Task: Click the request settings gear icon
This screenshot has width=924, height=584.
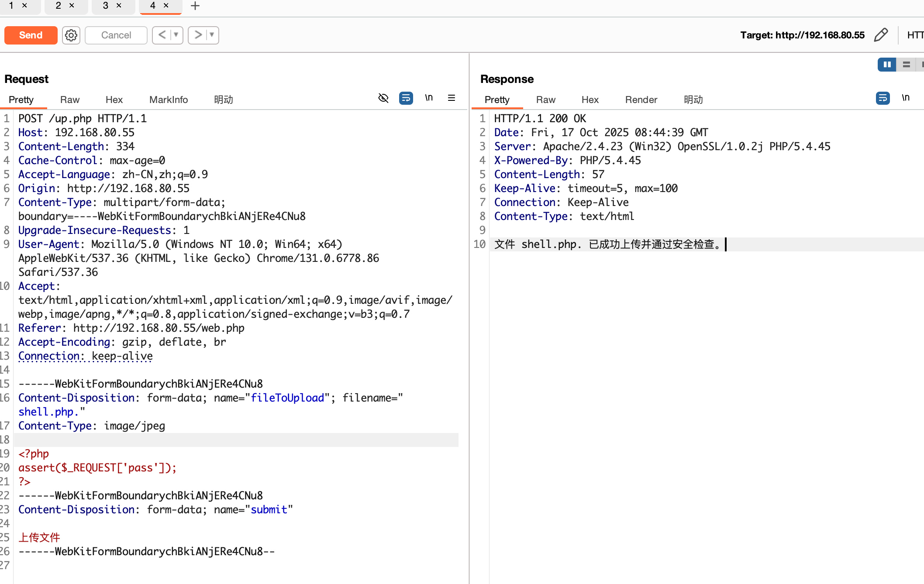Action: tap(71, 35)
